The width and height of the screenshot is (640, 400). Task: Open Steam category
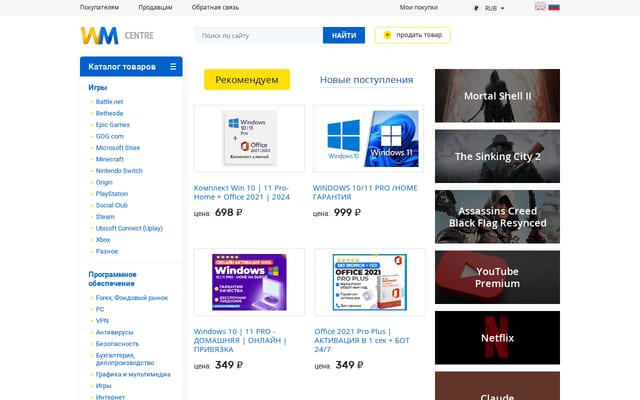click(105, 216)
